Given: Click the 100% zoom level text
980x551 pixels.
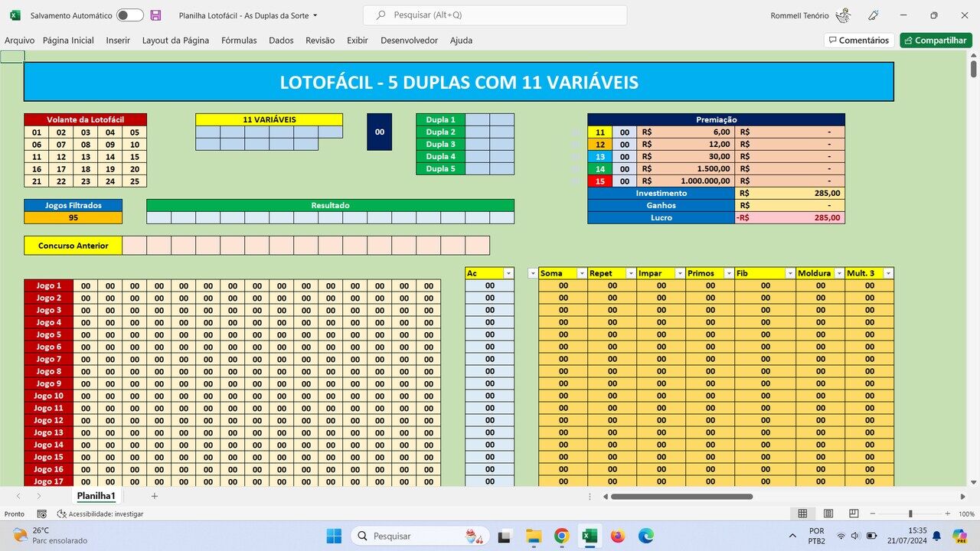Looking at the screenshot, I should (x=966, y=514).
